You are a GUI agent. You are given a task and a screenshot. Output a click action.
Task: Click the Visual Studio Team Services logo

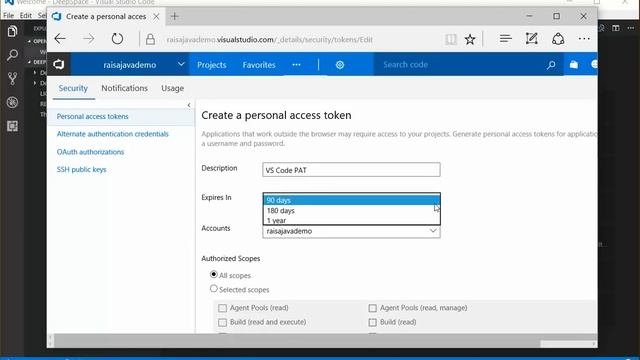59,64
